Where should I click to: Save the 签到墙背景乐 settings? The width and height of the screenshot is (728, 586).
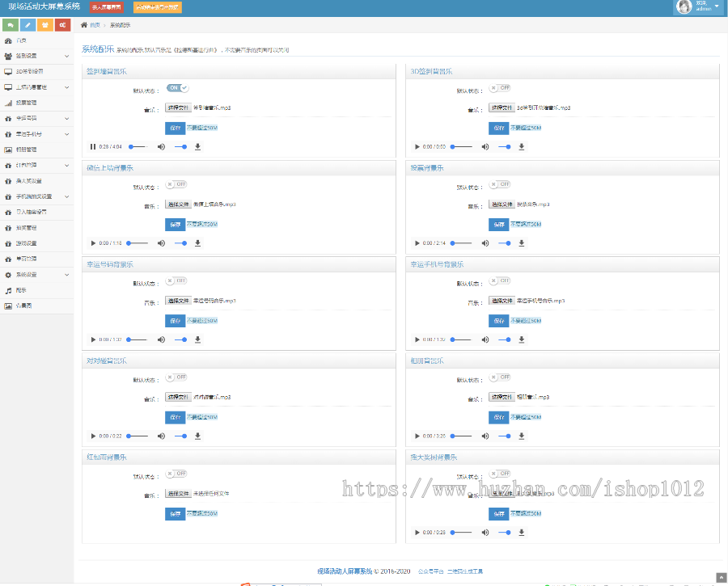[175, 128]
